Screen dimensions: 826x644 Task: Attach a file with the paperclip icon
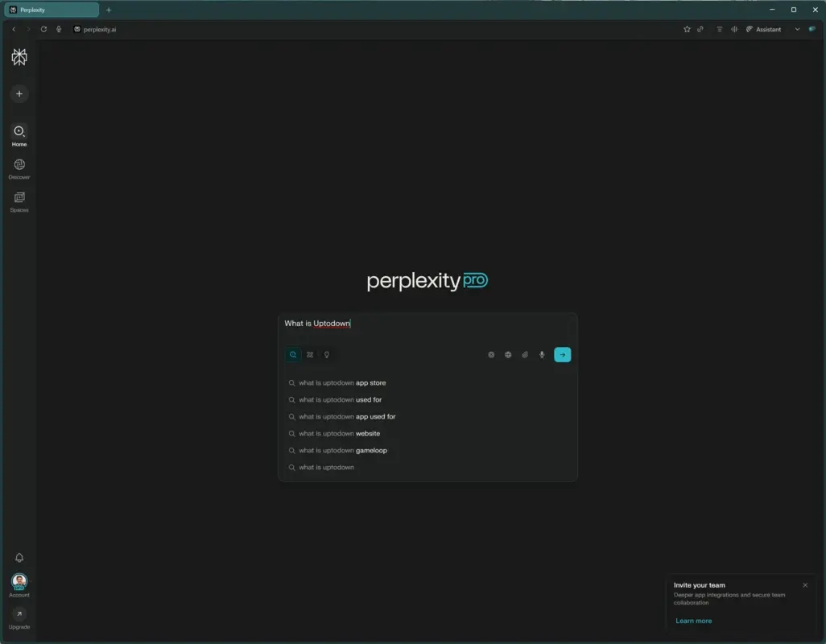pos(525,354)
